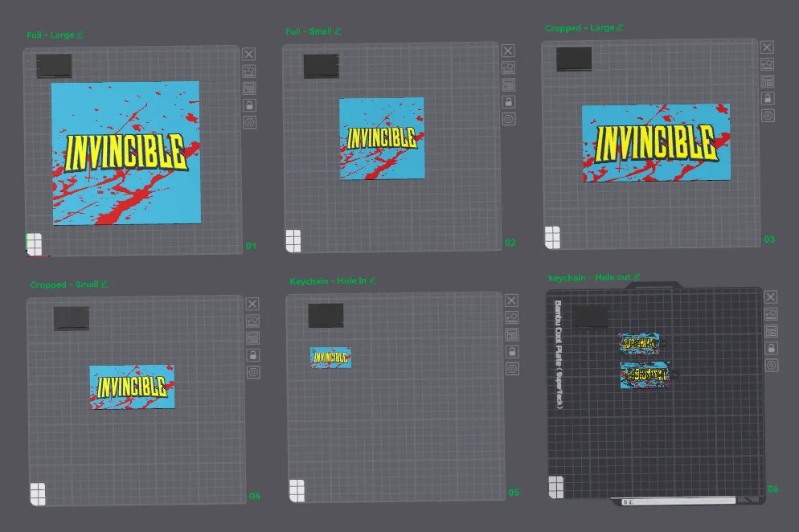This screenshot has height=532, width=799.
Task: Auto-orient objects on plate 03
Action: (767, 63)
